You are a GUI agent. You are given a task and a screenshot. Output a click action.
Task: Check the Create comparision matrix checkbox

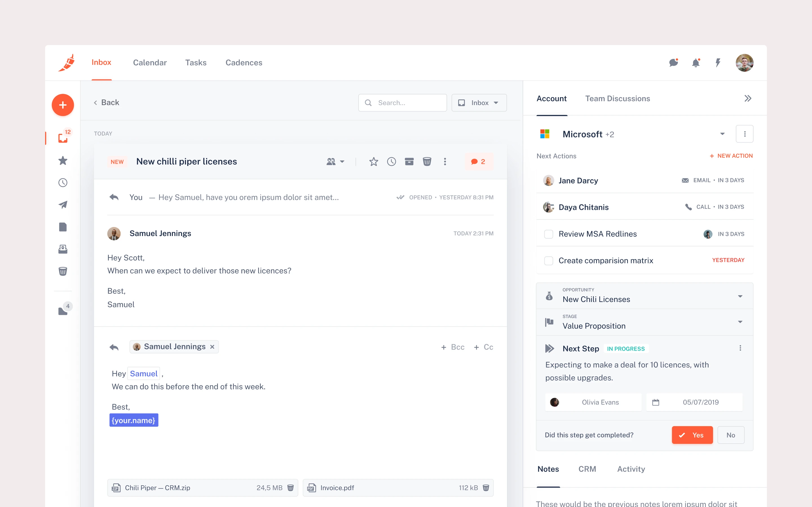tap(549, 261)
